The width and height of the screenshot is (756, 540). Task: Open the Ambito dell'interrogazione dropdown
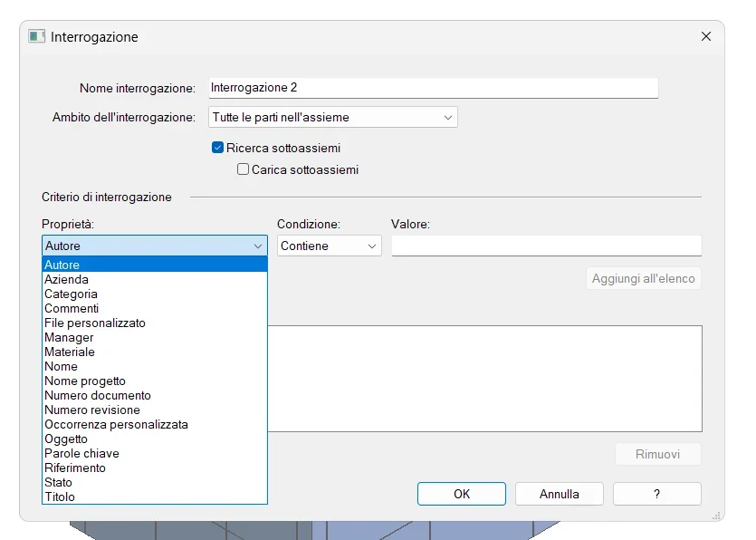coord(332,117)
